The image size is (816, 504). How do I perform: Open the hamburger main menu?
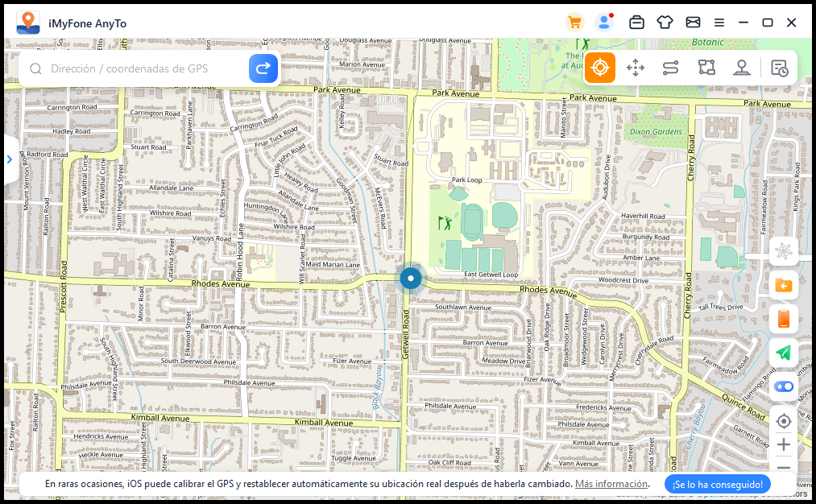[719, 23]
